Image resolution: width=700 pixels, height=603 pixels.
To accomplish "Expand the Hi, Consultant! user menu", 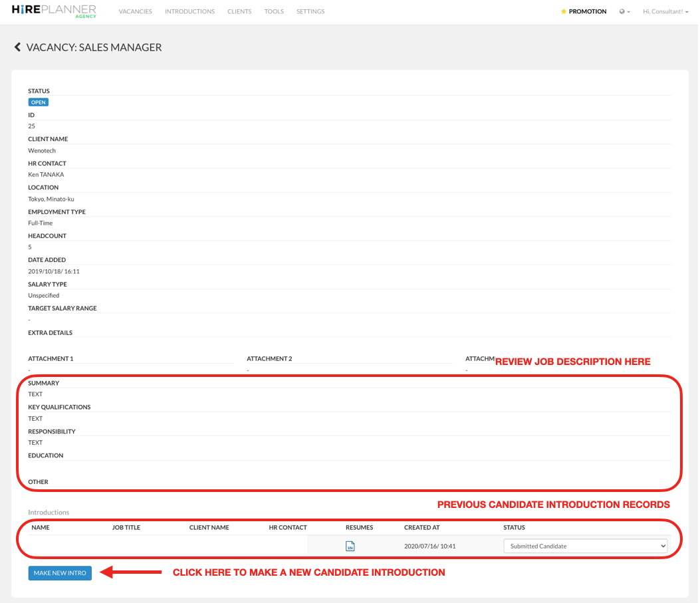I will click(665, 11).
